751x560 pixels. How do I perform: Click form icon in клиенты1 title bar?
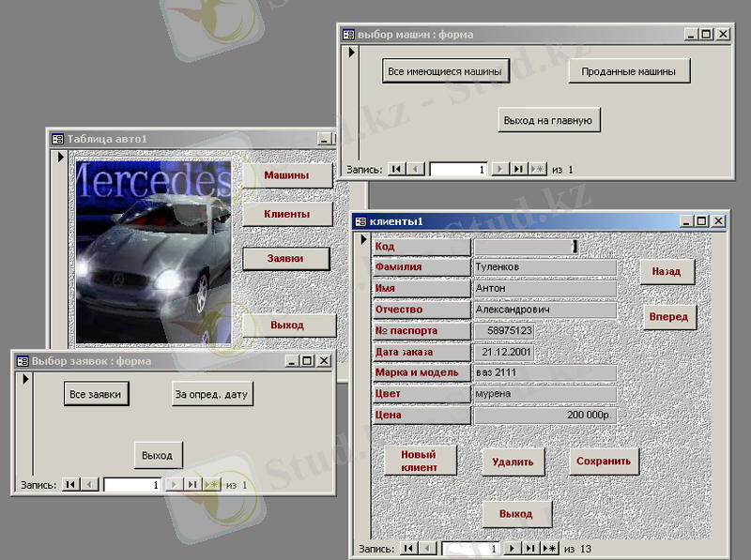pyautogui.click(x=360, y=221)
